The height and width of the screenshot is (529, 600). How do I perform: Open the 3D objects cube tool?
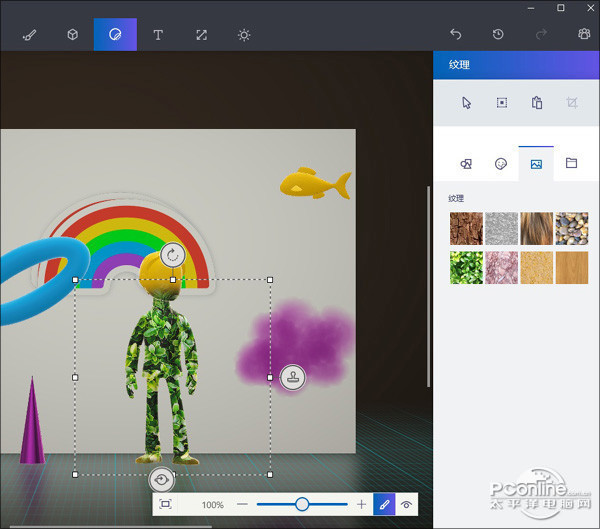click(72, 35)
